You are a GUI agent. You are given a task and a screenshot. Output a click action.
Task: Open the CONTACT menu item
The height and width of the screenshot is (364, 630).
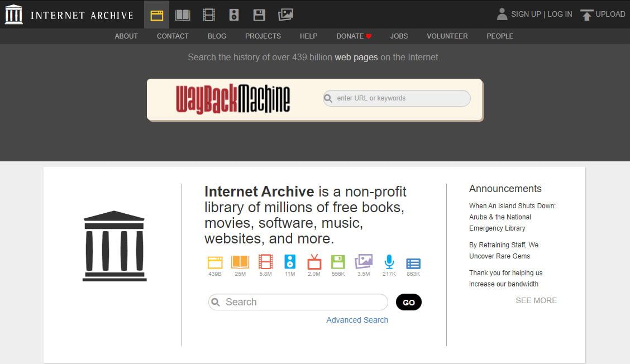pos(173,36)
